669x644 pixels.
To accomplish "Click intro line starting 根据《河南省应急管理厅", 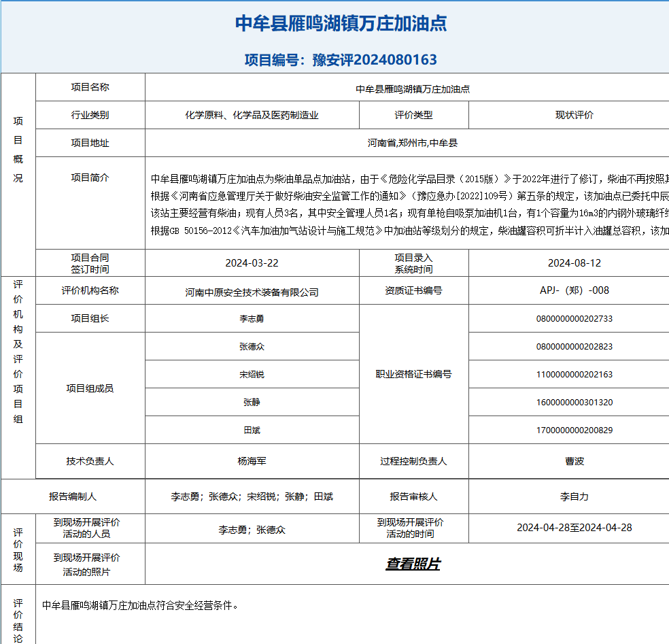I will 409,197.
